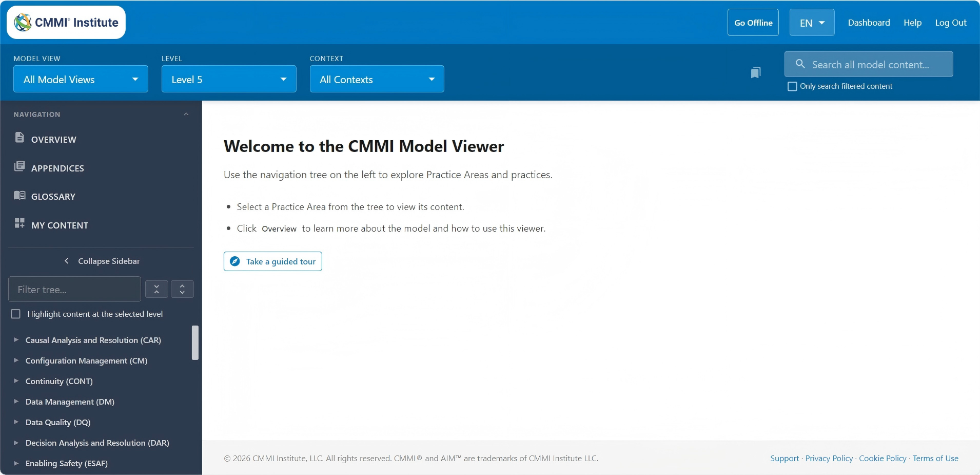
Task: Open the Terms of Use footer link
Action: pyautogui.click(x=935, y=458)
